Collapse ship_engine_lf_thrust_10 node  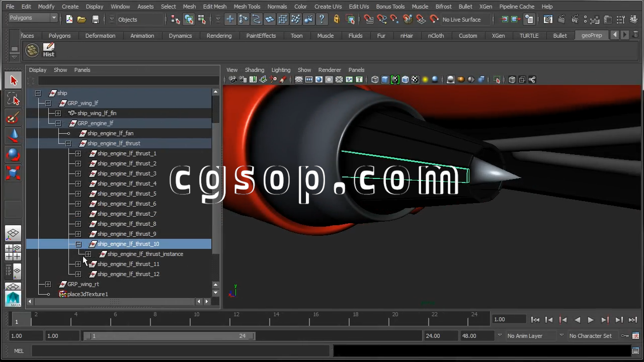click(x=78, y=244)
